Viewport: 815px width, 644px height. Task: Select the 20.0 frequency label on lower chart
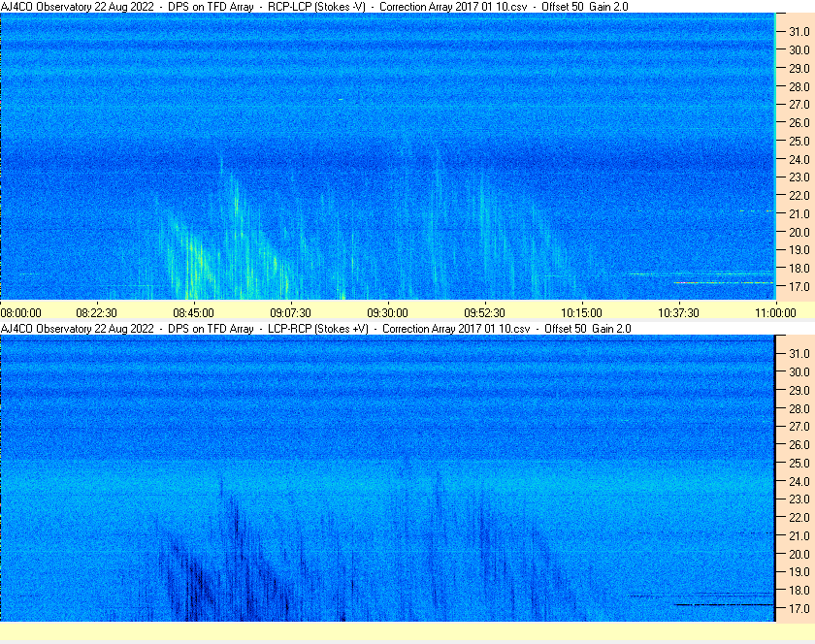[799, 554]
